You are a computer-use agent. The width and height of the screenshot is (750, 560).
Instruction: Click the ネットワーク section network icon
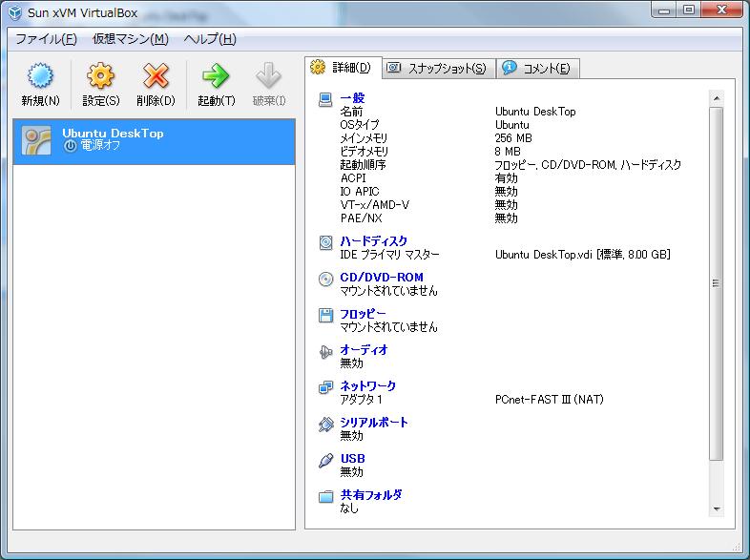point(325,387)
